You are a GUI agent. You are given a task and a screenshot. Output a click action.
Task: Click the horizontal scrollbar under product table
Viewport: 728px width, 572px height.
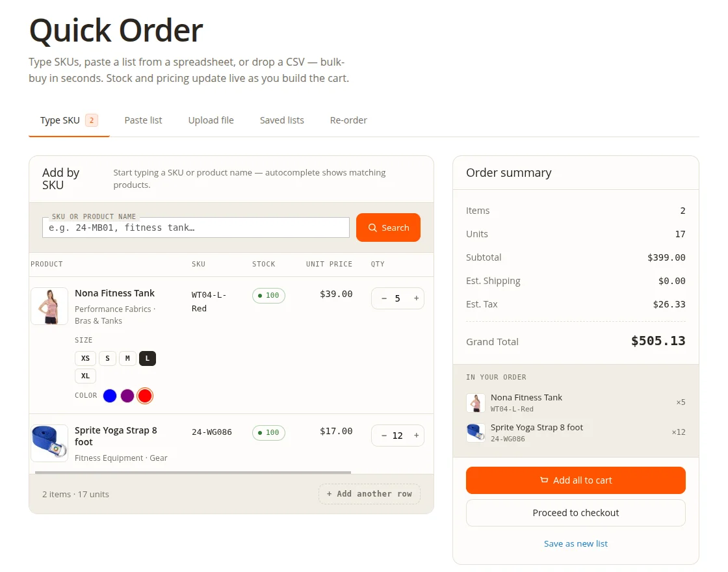(192, 473)
